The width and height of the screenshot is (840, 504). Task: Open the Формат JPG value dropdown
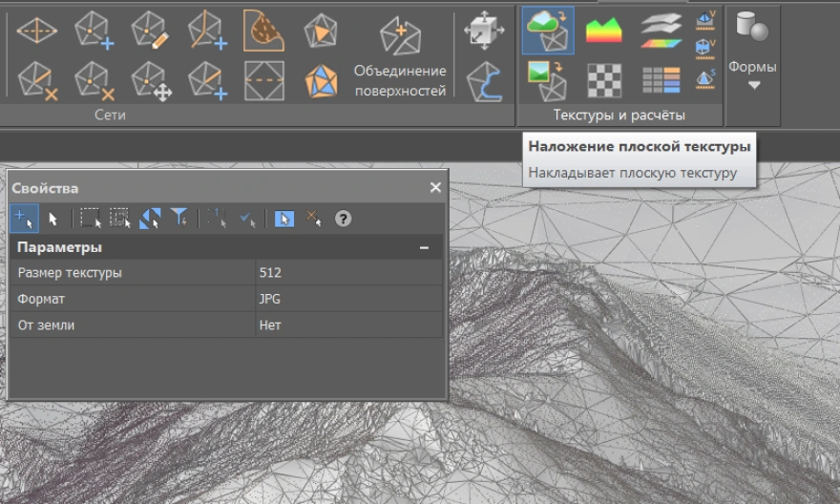point(347,299)
